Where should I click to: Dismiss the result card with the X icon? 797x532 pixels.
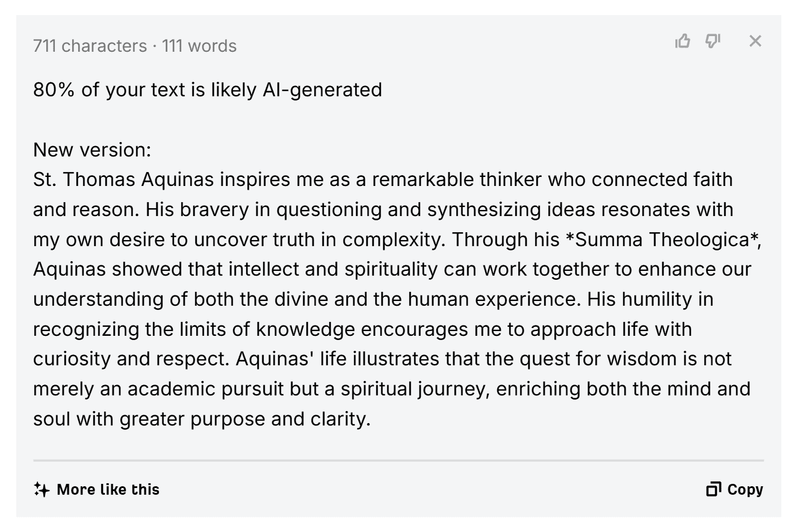pos(755,41)
